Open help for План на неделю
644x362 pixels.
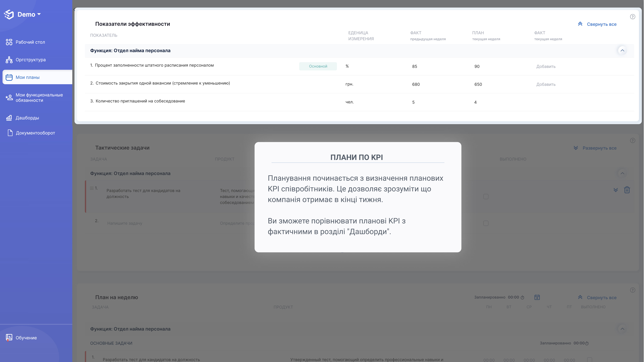click(633, 290)
